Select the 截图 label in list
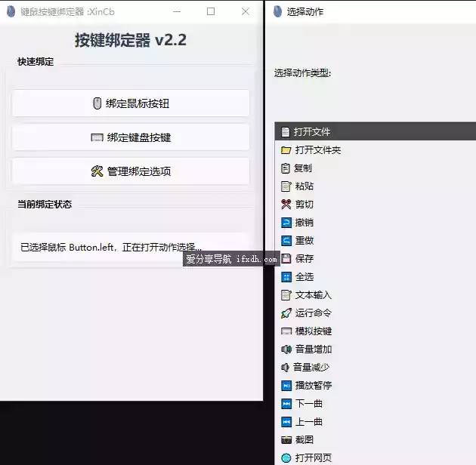Image resolution: width=476 pixels, height=465 pixels. tap(304, 440)
